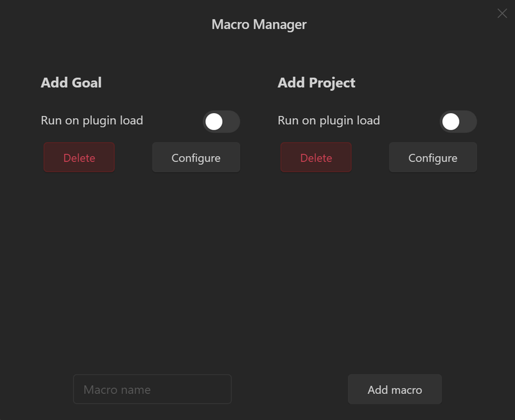Click the Add macro button
This screenshot has width=515, height=420.
395,389
